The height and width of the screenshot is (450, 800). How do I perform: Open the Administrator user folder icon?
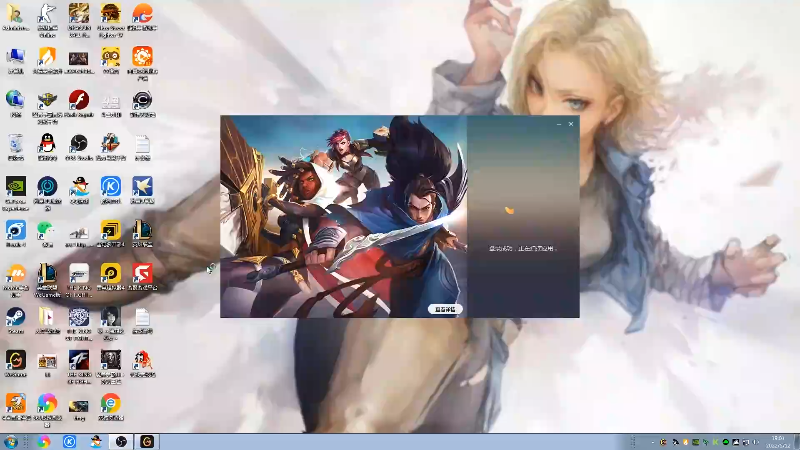(15, 14)
